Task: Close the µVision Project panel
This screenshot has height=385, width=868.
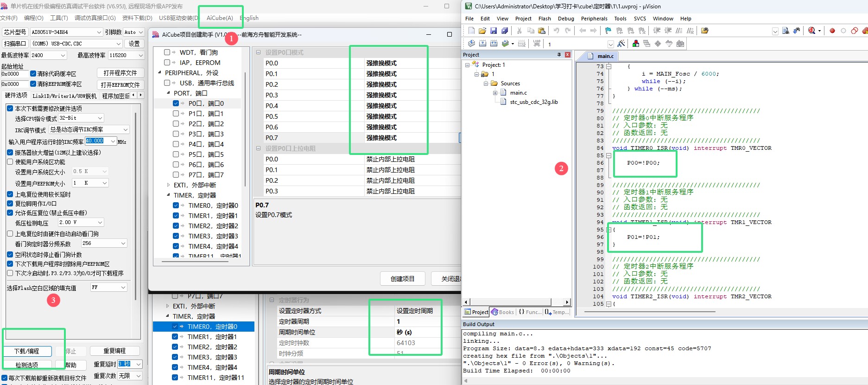Action: [x=567, y=55]
